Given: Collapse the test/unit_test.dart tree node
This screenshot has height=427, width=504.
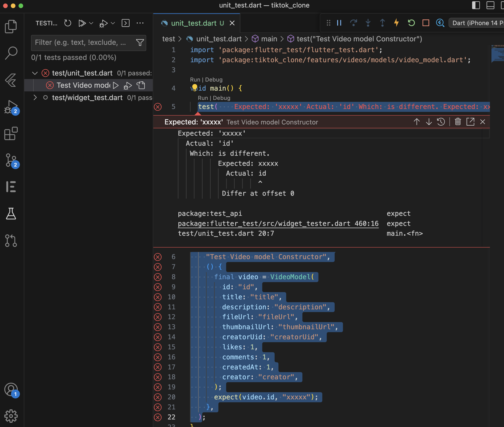Looking at the screenshot, I should 35,73.
